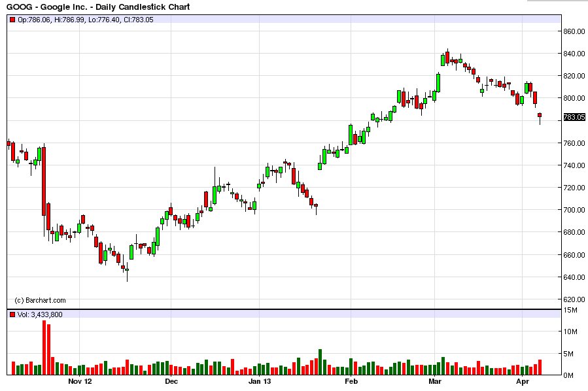Click the 0M volume axis label
Viewport: 588px width, 391px height.
coord(568,375)
